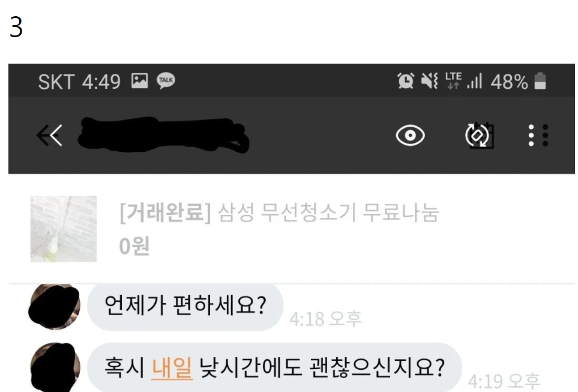
Task: Tap the alarm clock status icon
Action: click(x=406, y=81)
